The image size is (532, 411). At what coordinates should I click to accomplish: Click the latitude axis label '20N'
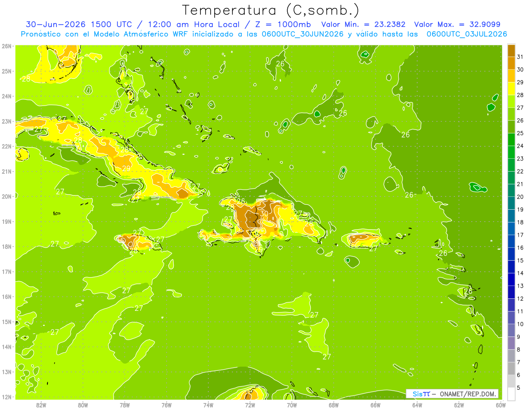click(6, 196)
